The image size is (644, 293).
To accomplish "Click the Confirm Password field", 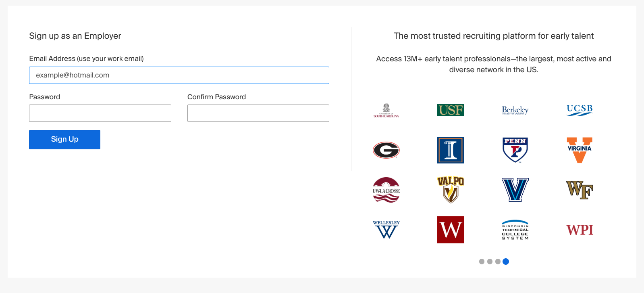I will (x=258, y=113).
